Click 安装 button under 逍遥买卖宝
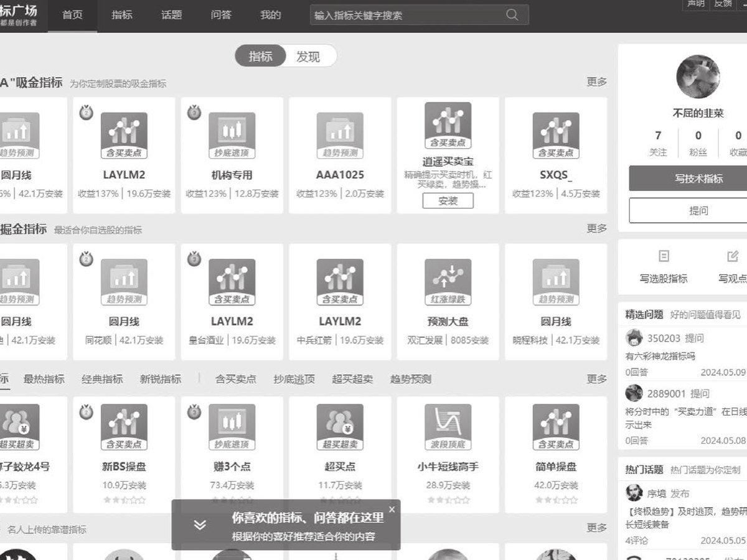The width and height of the screenshot is (747, 560). click(x=448, y=200)
